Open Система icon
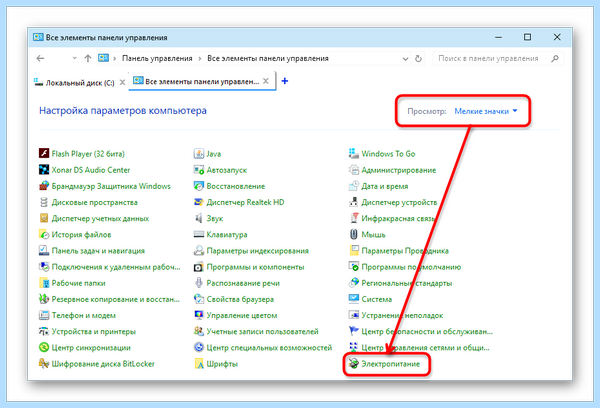 pyautogui.click(x=354, y=299)
